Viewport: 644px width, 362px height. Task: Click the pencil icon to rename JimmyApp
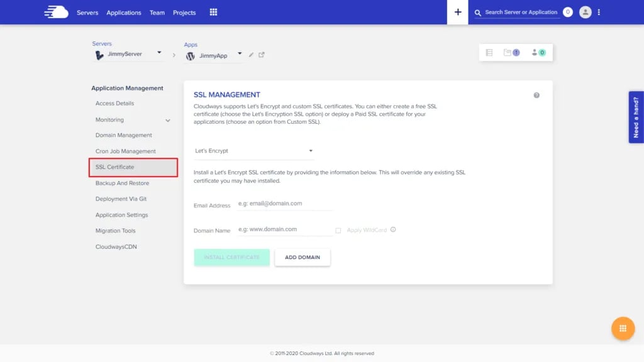pyautogui.click(x=251, y=55)
